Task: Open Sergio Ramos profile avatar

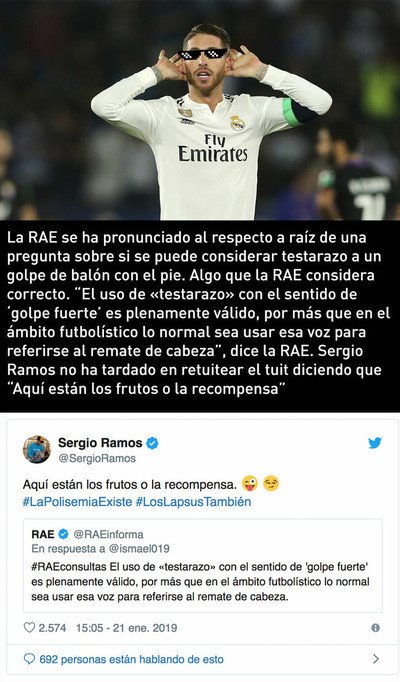Action: pos(37,449)
